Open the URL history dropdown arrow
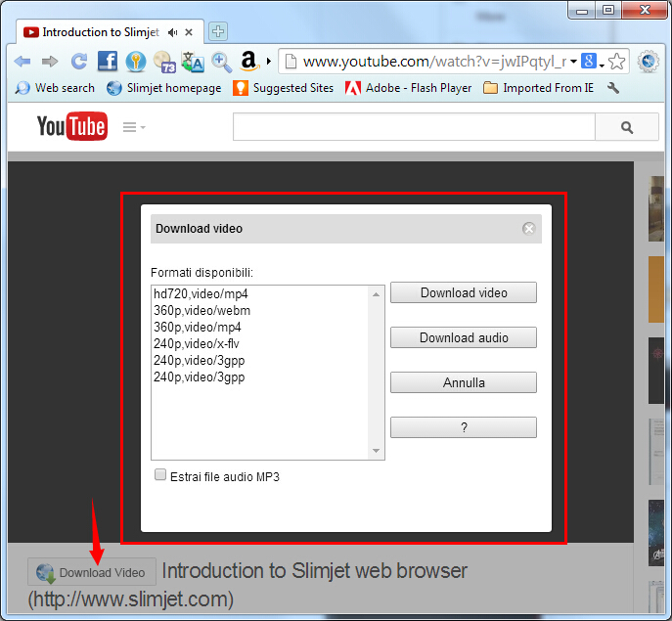672x621 pixels. point(573,62)
